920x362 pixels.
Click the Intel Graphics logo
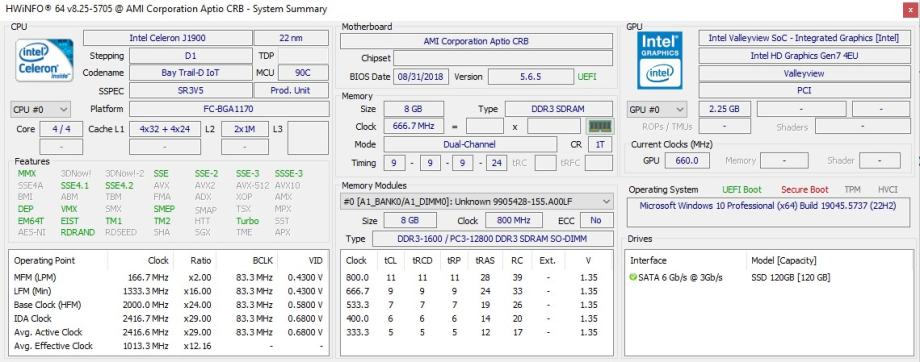(x=660, y=60)
